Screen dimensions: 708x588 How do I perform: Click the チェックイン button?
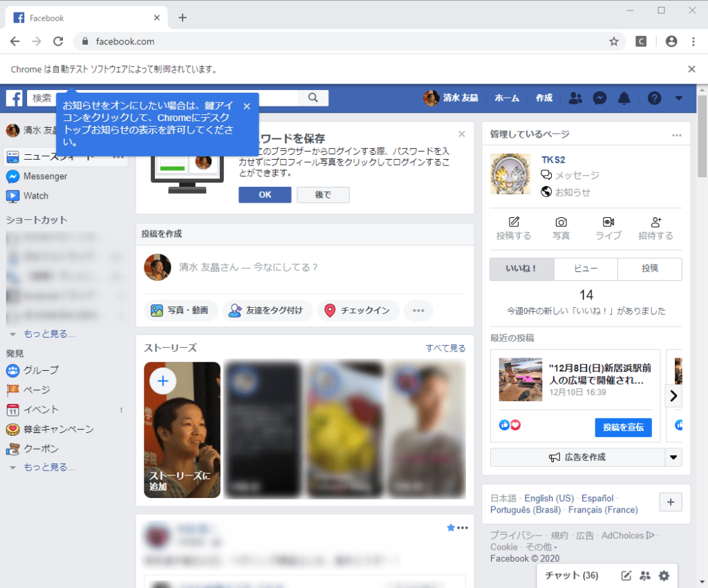coord(358,311)
